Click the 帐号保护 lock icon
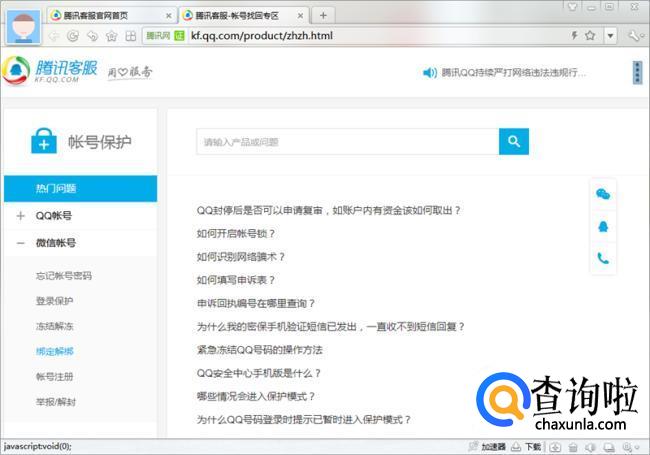Screen dimensions: 650x455 pos(44,141)
